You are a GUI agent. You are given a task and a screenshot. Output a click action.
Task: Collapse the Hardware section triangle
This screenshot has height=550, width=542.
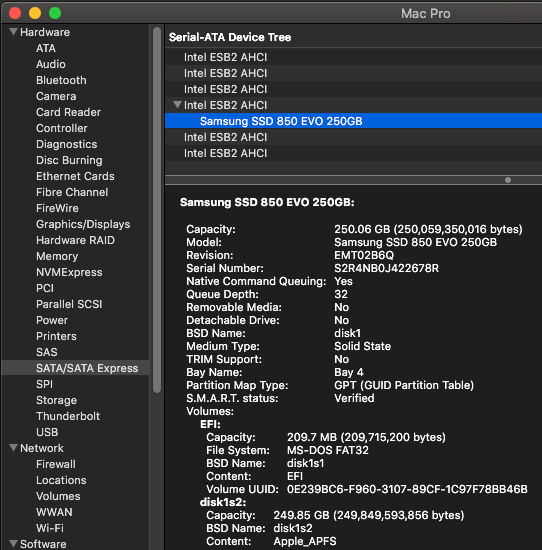point(13,32)
